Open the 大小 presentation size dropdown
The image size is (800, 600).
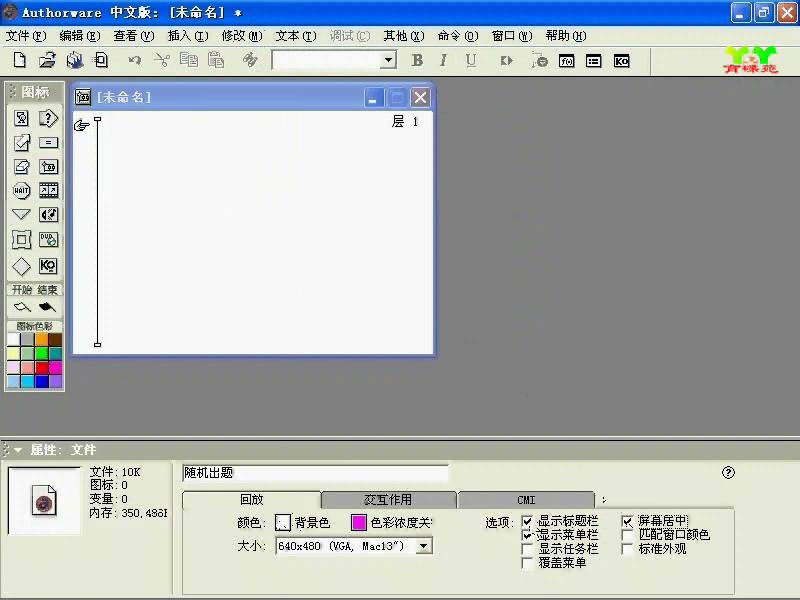coord(423,546)
